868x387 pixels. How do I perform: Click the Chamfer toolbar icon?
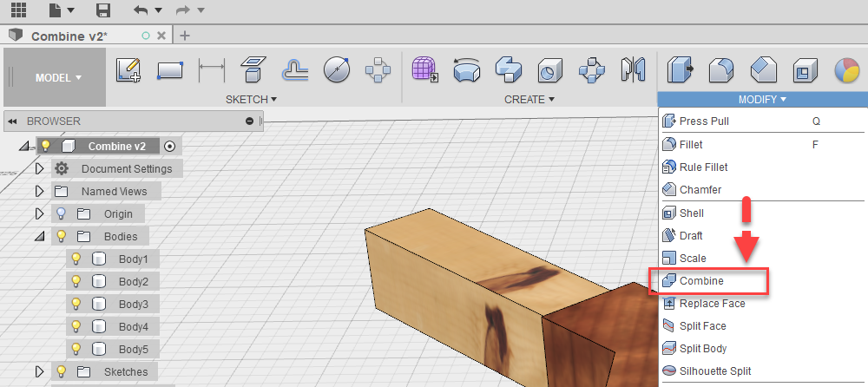[763, 71]
